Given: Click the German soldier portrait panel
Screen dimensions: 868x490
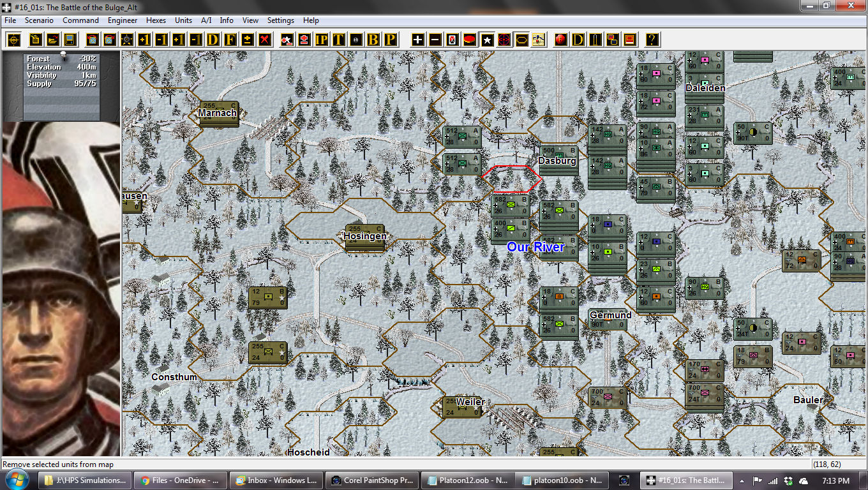Looking at the screenshot, I should 60,289.
